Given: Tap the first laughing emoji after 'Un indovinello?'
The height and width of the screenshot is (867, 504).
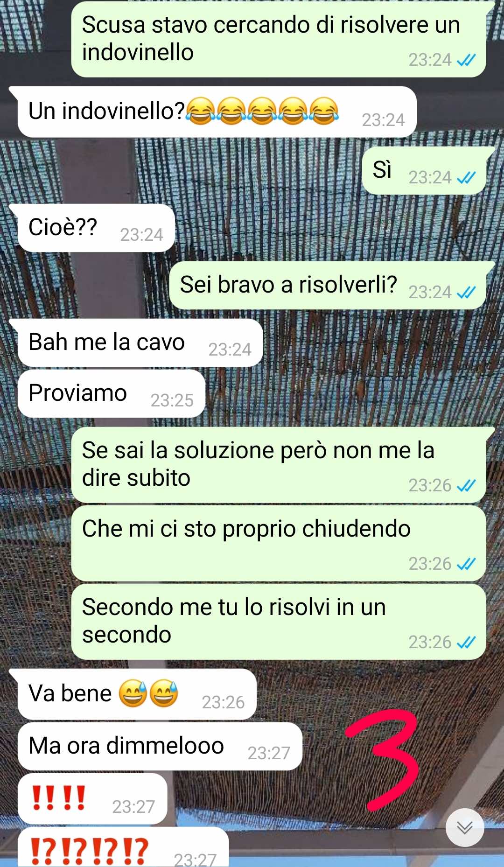Looking at the screenshot, I should 201,111.
